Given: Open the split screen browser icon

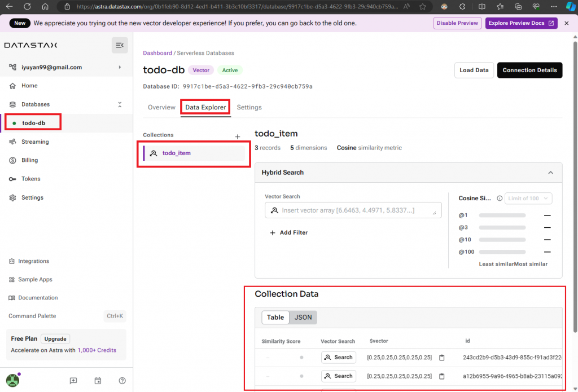Looking at the screenshot, I should (x=481, y=6).
